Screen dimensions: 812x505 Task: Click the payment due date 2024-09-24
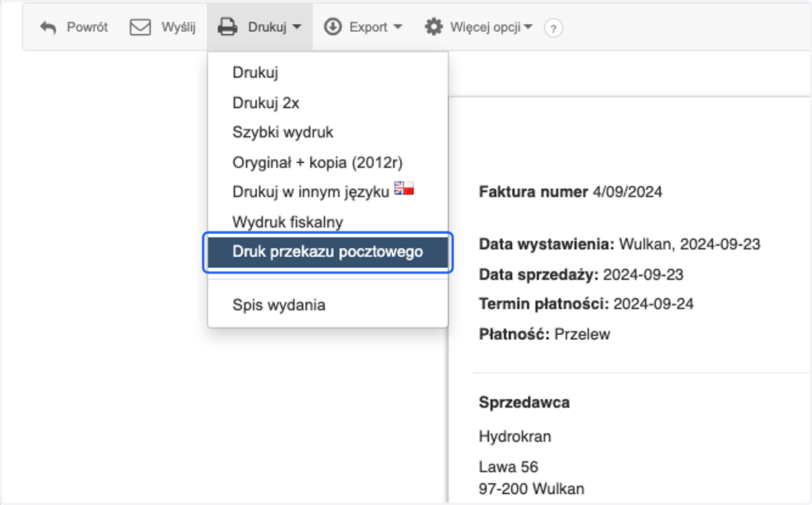click(x=654, y=304)
